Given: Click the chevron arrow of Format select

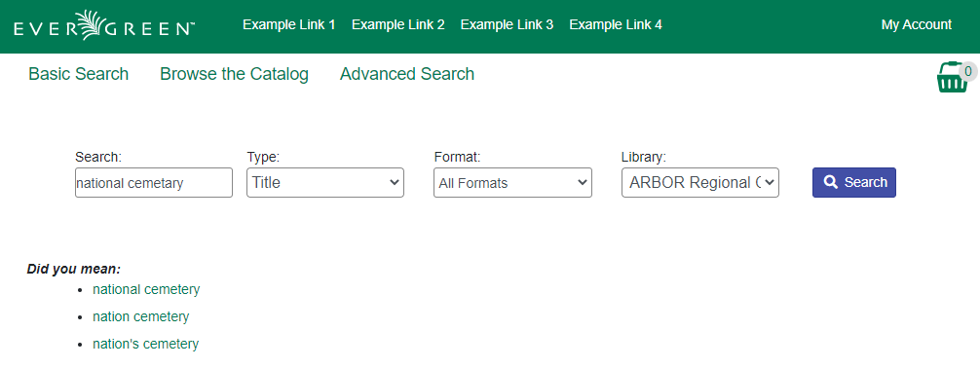Looking at the screenshot, I should (x=582, y=182).
